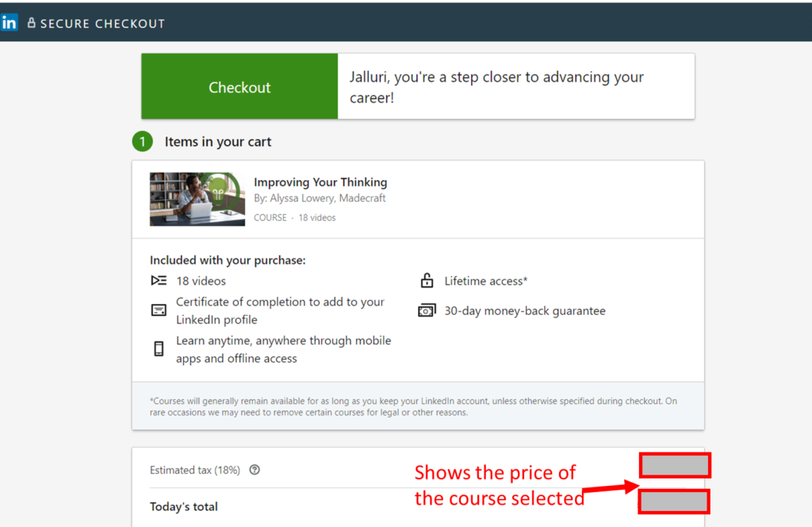Viewport: 812px width, 527px height.
Task: Open the Estimated tax help question mark
Action: 255,470
